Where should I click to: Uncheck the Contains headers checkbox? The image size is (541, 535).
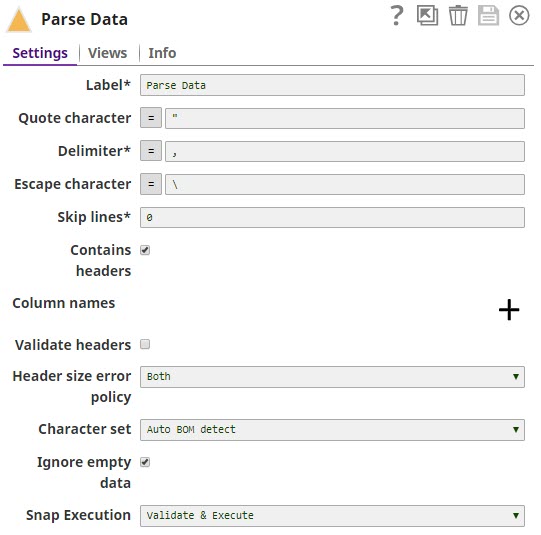145,250
